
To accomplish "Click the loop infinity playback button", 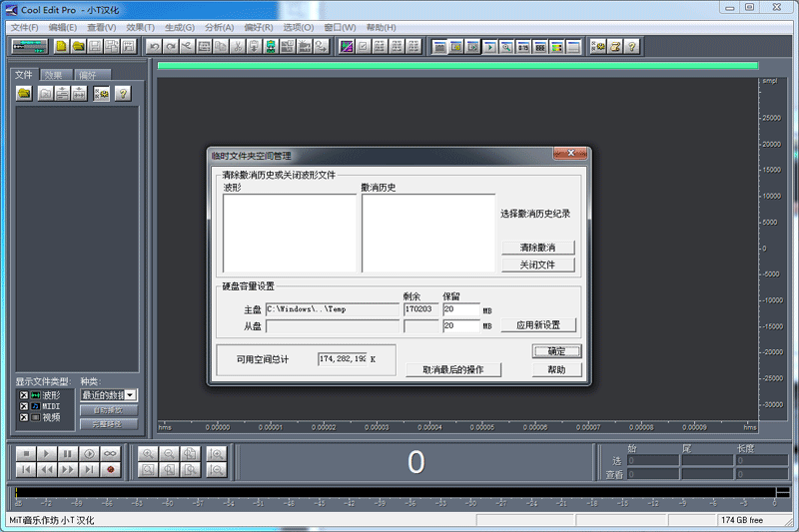I will [110, 453].
